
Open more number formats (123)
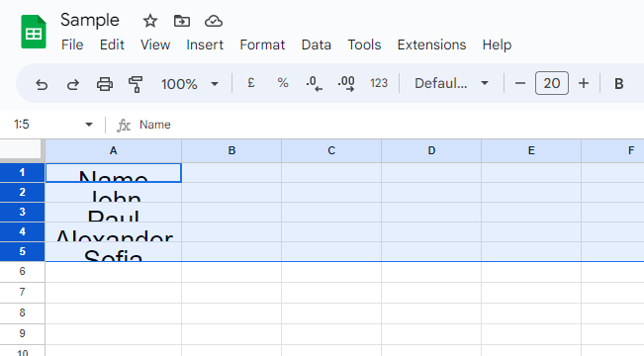(379, 83)
